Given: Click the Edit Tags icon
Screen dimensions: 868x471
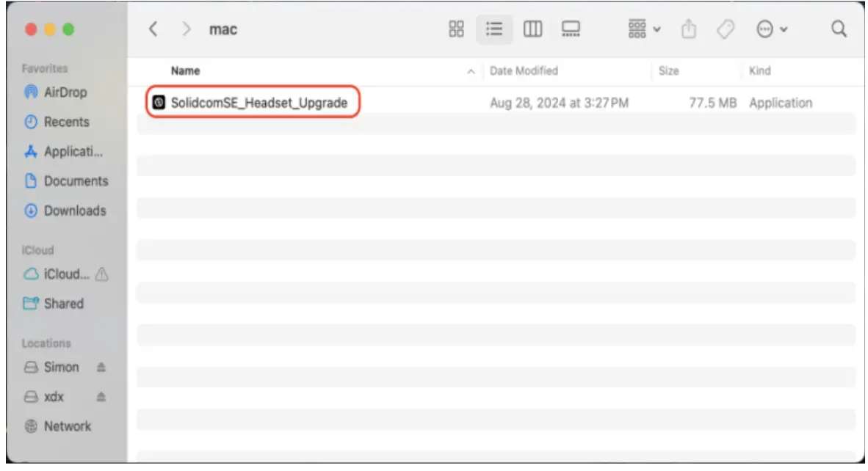Looking at the screenshot, I should coord(726,29).
